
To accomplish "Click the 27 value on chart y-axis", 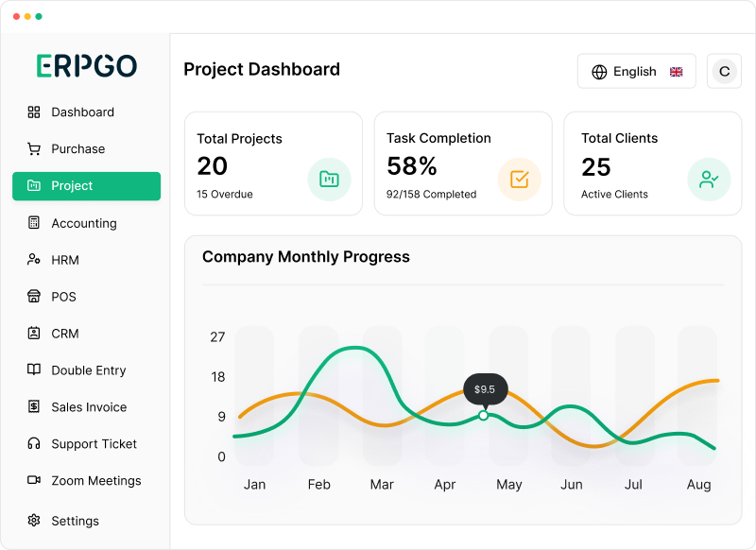I will 217,337.
